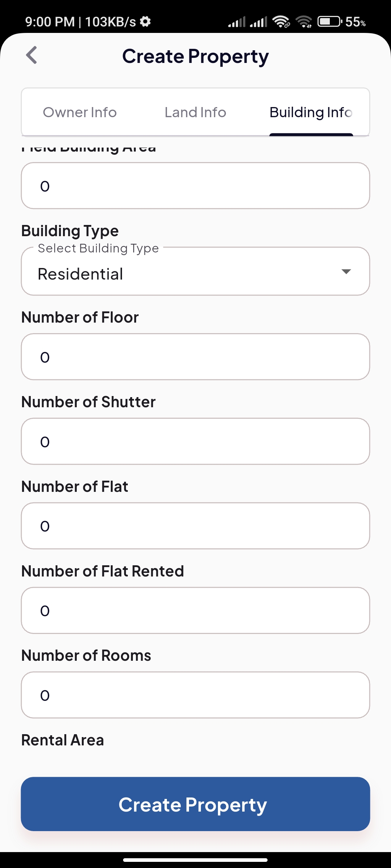Tap the second cellular signal bars icon
This screenshot has height=868, width=391.
tap(258, 22)
